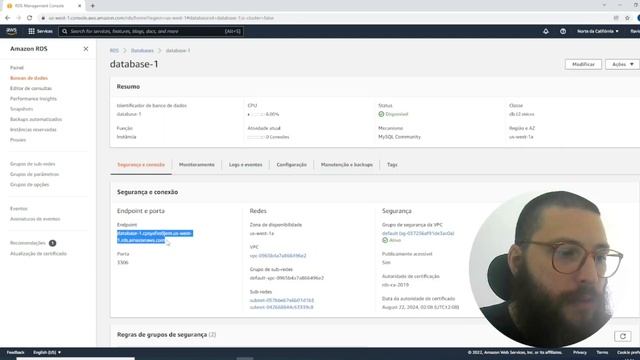
Task: Open Proxies in the sidebar
Action: click(18, 140)
